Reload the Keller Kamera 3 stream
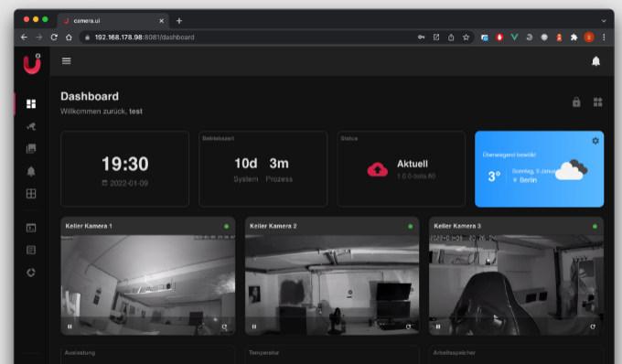This screenshot has height=364, width=622. pyautogui.click(x=593, y=327)
